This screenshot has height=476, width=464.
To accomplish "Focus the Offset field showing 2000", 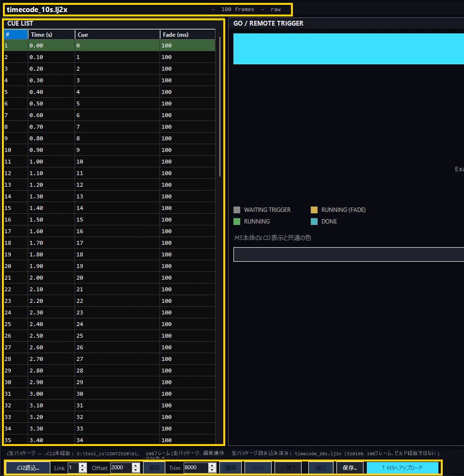I will point(121,468).
